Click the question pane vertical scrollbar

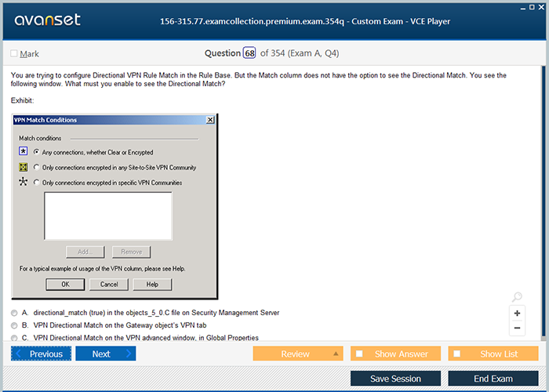pos(543,203)
